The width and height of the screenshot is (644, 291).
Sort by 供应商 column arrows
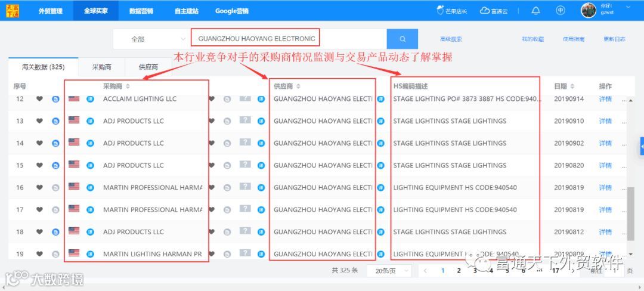(298, 86)
